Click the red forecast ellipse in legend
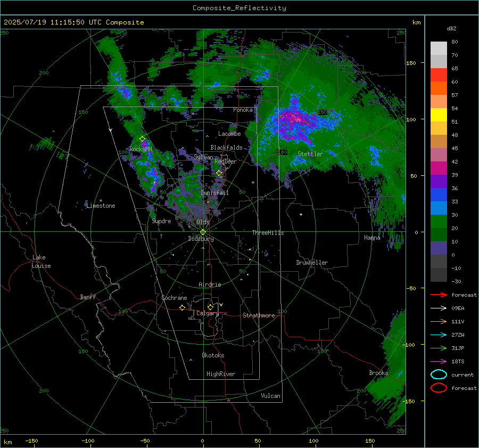 (x=439, y=388)
